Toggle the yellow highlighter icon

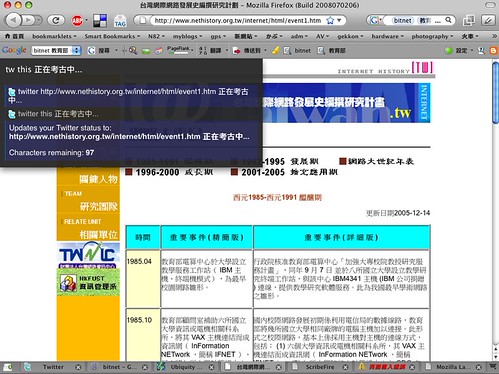point(276,50)
